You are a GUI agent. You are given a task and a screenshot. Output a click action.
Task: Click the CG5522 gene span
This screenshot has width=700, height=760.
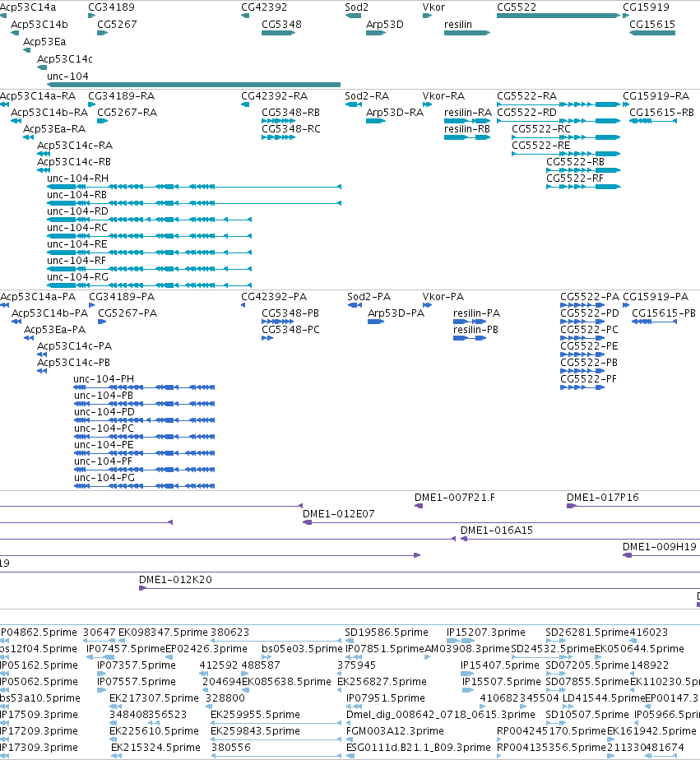click(x=559, y=16)
